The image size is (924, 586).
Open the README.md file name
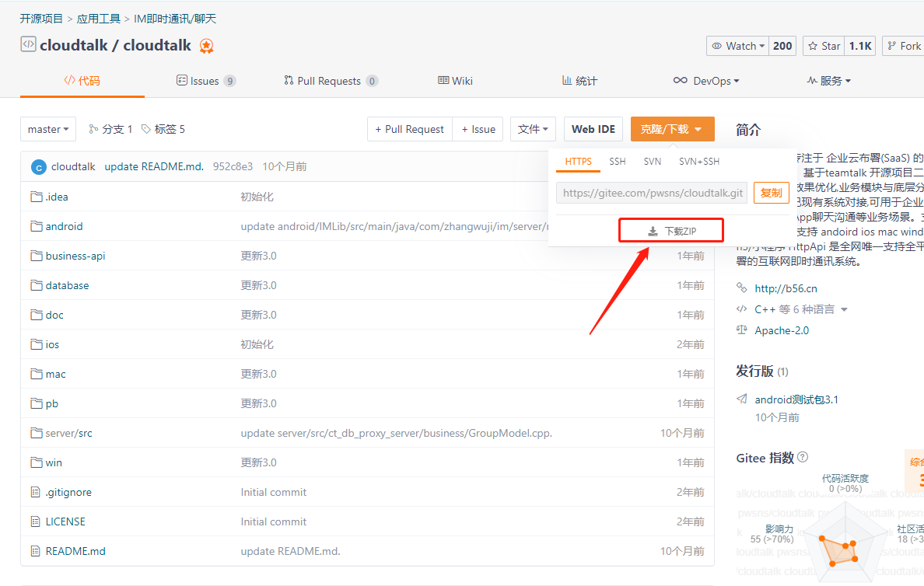75,551
